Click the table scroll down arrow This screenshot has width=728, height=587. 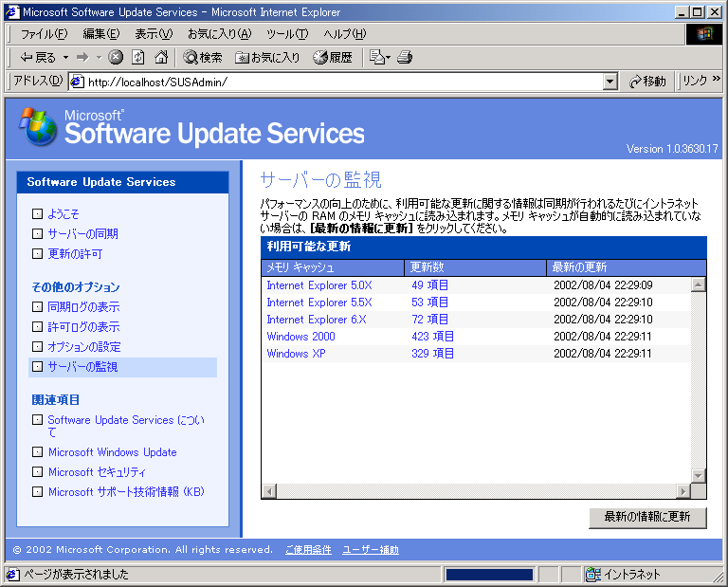tap(699, 475)
